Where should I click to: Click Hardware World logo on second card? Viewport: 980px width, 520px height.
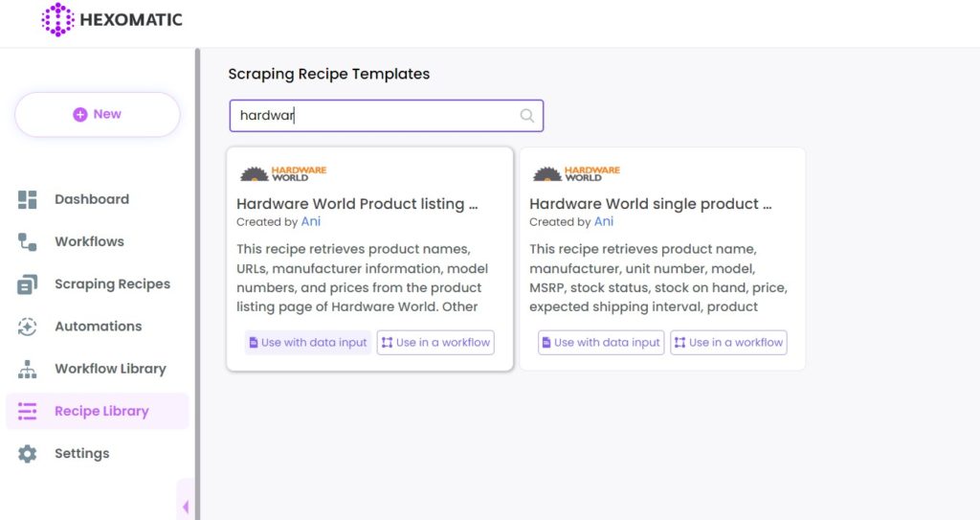(x=576, y=173)
